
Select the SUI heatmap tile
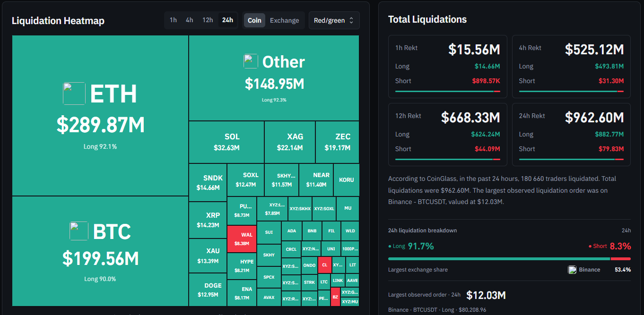click(x=269, y=232)
